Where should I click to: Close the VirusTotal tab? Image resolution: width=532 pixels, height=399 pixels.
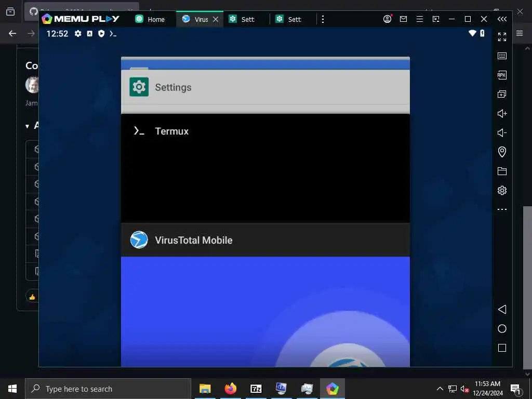(216, 19)
